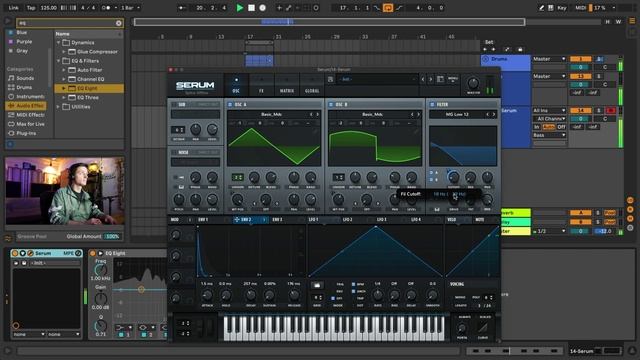640x360 pixels.
Task: Click Serum save preset disk icon
Action: tap(330, 79)
